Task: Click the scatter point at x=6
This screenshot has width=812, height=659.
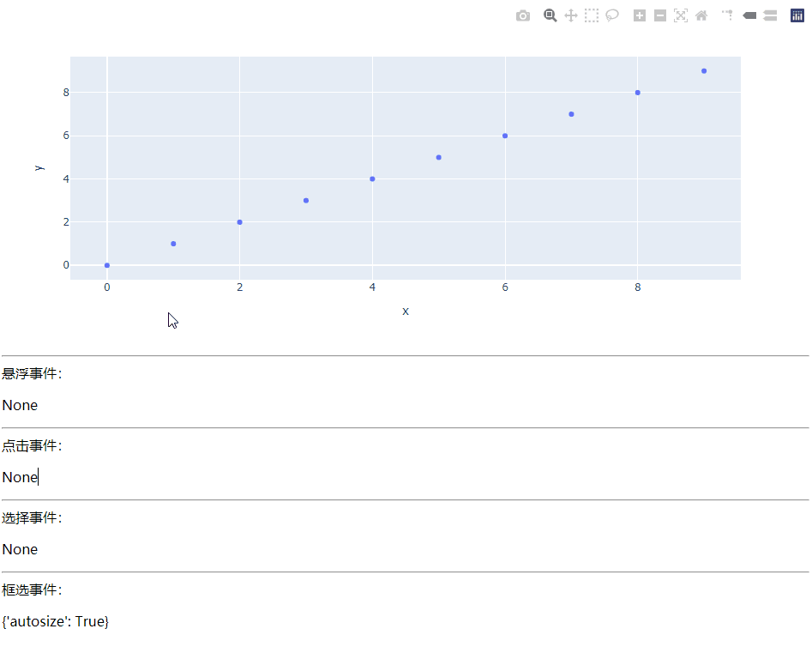Action: point(505,136)
